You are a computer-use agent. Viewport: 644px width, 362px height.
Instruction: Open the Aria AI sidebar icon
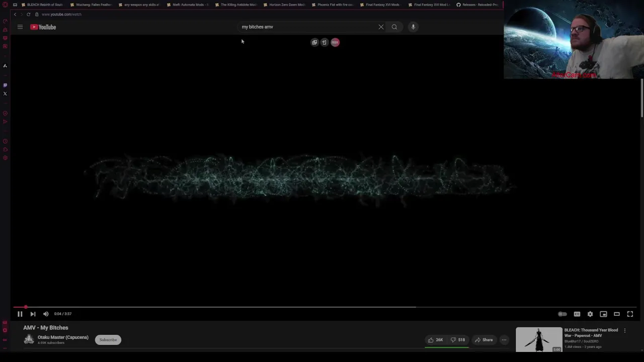point(5,66)
